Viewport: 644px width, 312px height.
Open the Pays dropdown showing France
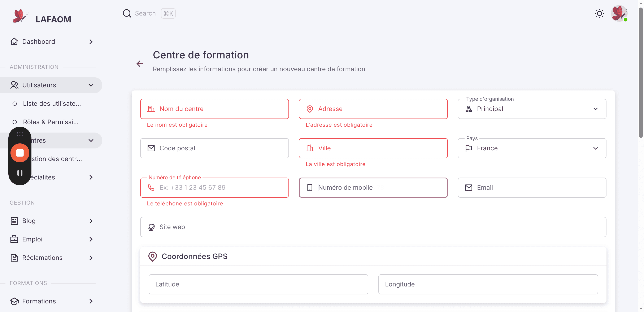[x=532, y=148]
